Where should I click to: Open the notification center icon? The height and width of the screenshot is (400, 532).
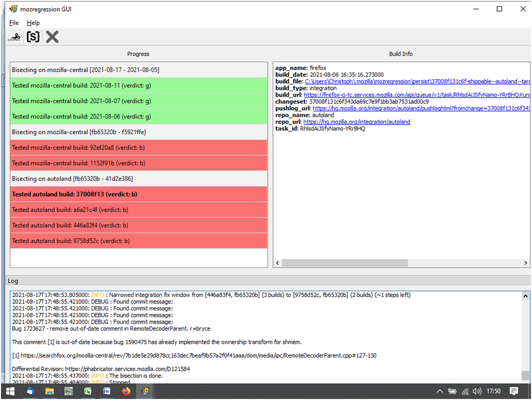(x=514, y=391)
